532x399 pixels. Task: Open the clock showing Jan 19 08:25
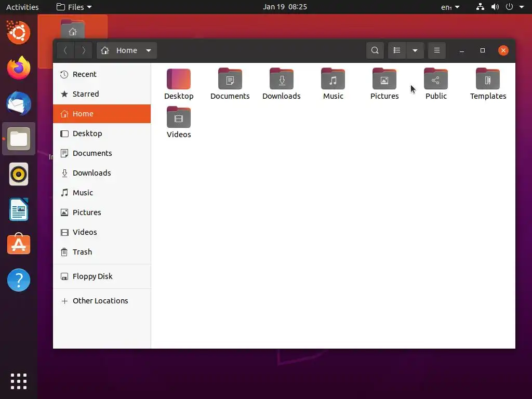click(x=285, y=7)
